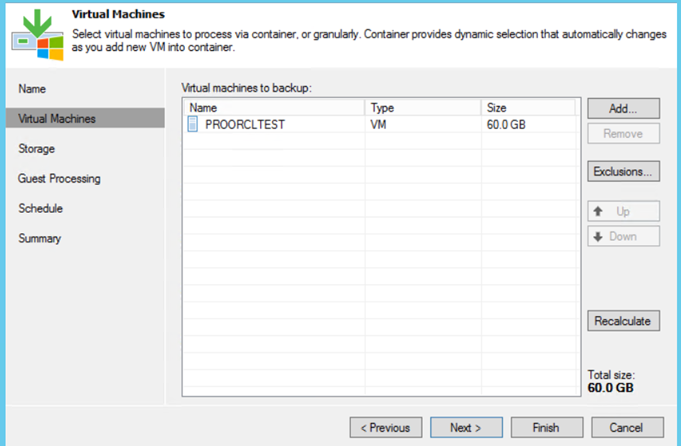Select the PROORCLTEST VM icon in the list

point(194,125)
